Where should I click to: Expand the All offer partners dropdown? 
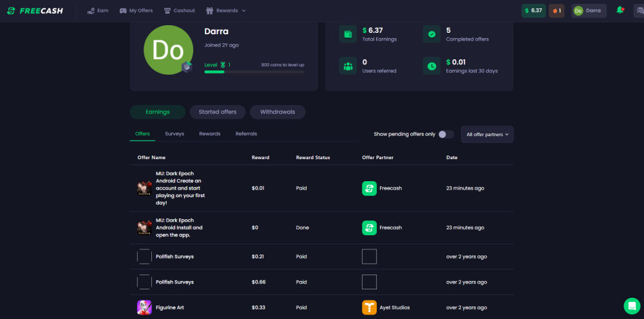tap(487, 135)
